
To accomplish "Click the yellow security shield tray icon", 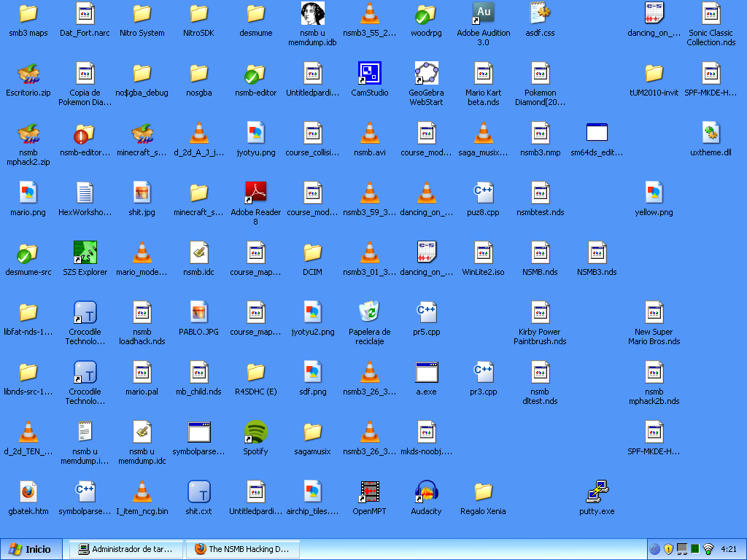I will (668, 549).
